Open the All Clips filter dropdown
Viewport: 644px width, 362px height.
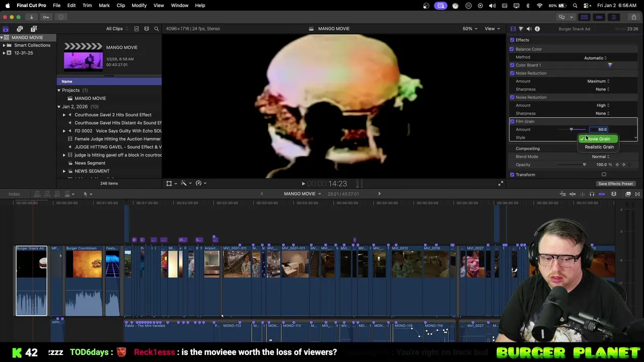[117, 29]
